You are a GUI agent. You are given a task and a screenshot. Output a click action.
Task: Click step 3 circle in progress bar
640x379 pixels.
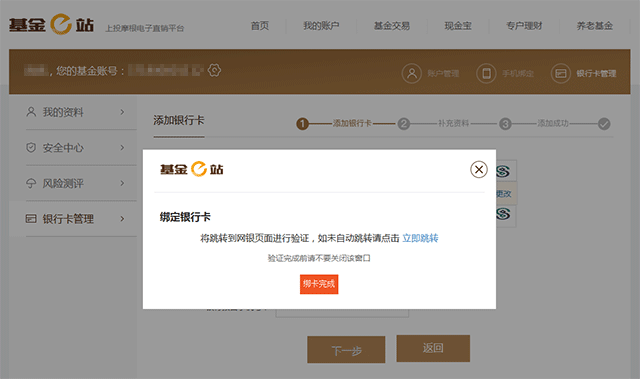505,124
